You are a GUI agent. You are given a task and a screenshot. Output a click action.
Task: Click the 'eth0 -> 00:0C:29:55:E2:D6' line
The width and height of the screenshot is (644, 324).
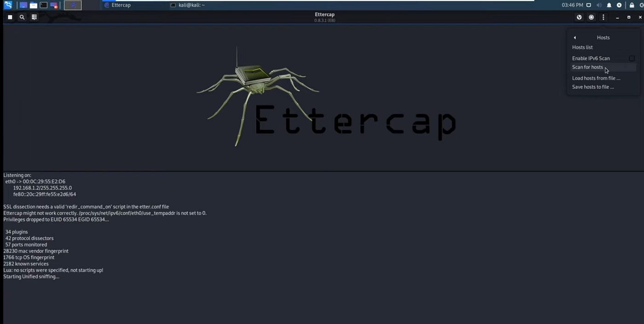(35, 181)
